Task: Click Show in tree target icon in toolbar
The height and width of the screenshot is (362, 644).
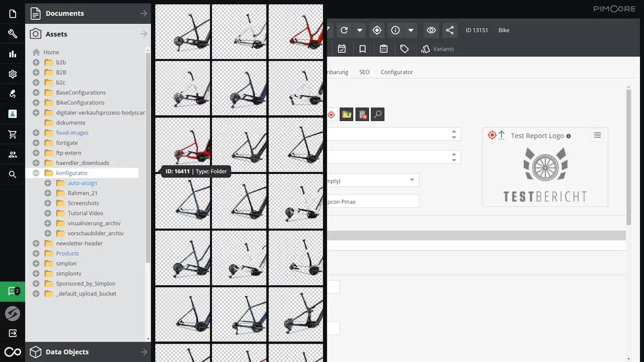Action: (x=377, y=30)
